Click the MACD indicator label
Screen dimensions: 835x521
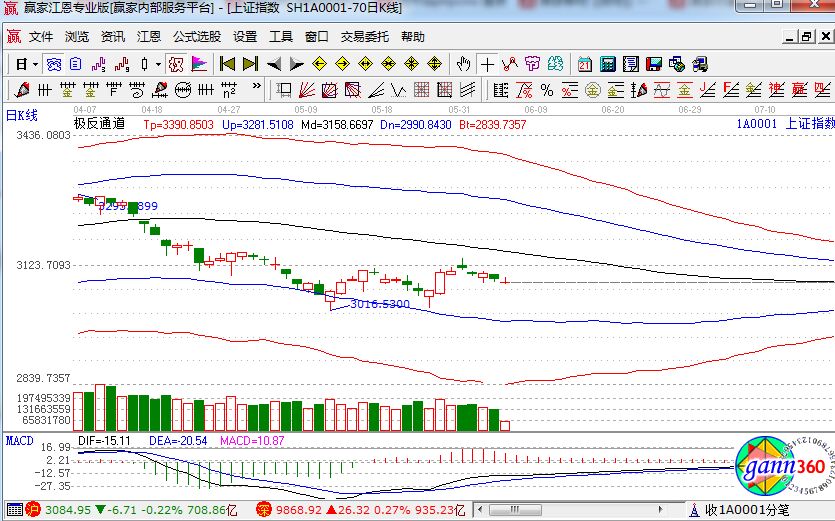pos(19,440)
